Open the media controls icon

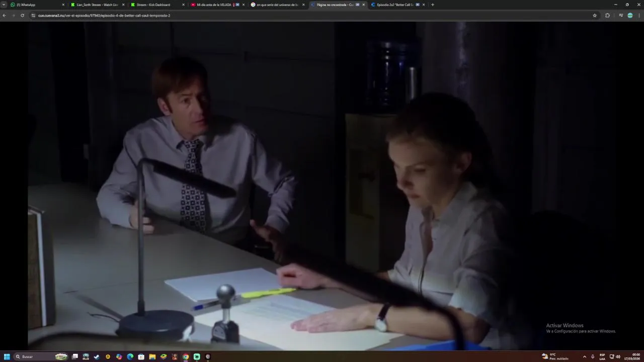pyautogui.click(x=621, y=16)
